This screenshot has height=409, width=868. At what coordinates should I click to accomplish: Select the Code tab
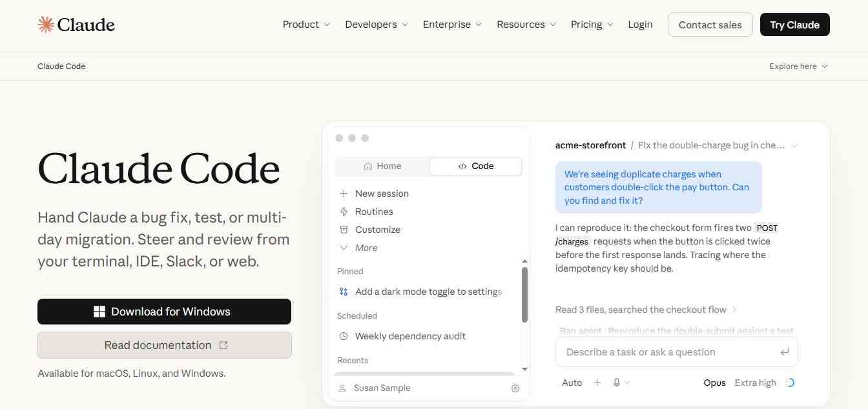click(x=476, y=166)
